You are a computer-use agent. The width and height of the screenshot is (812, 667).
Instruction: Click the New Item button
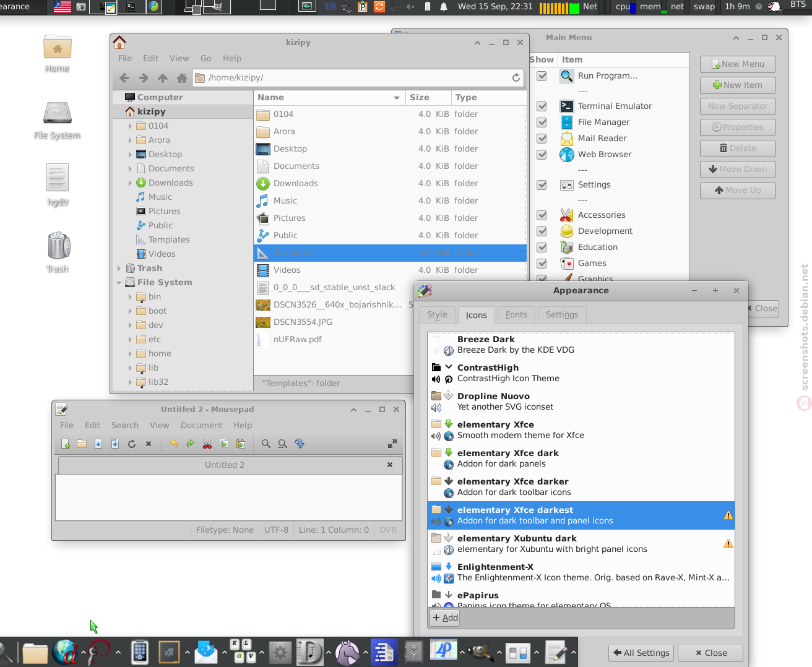(x=738, y=85)
